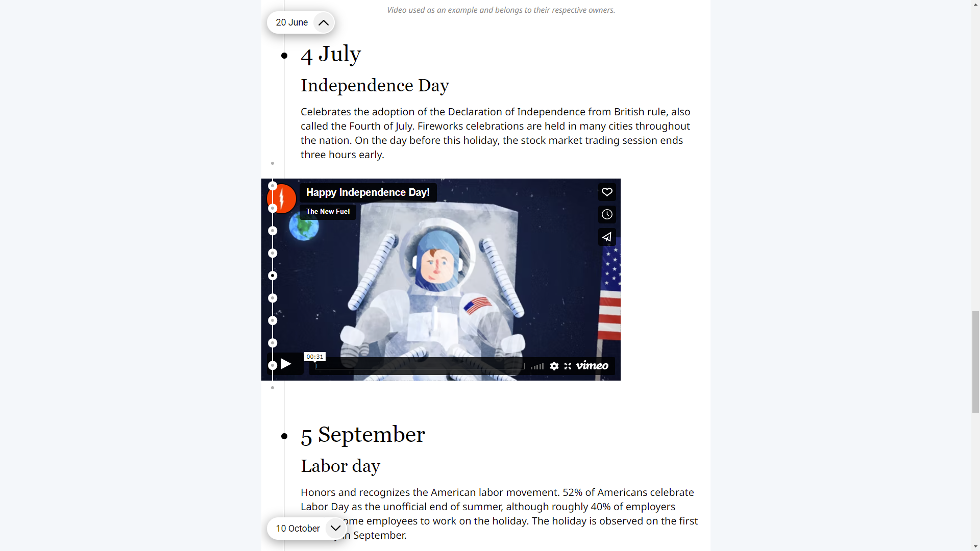This screenshot has width=980, height=551.
Task: Click the volume/signal bars icon
Action: (x=536, y=366)
